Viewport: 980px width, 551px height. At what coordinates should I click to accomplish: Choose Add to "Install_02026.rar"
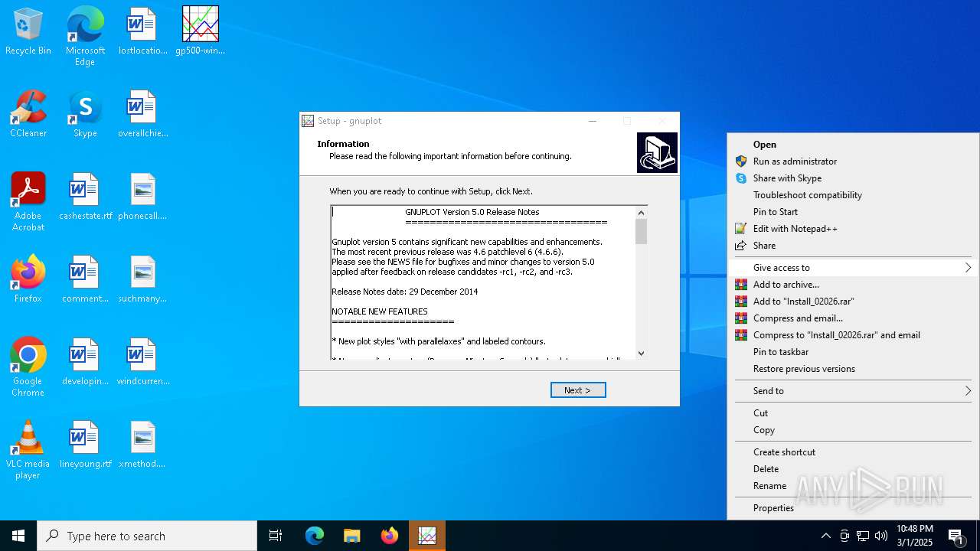point(853,302)
